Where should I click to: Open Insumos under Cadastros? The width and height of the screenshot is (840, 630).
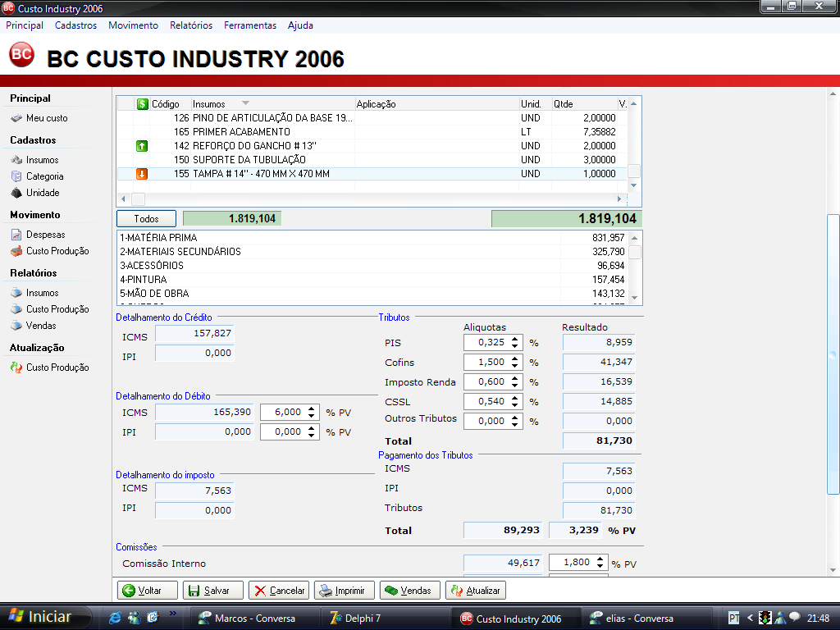pyautogui.click(x=42, y=160)
